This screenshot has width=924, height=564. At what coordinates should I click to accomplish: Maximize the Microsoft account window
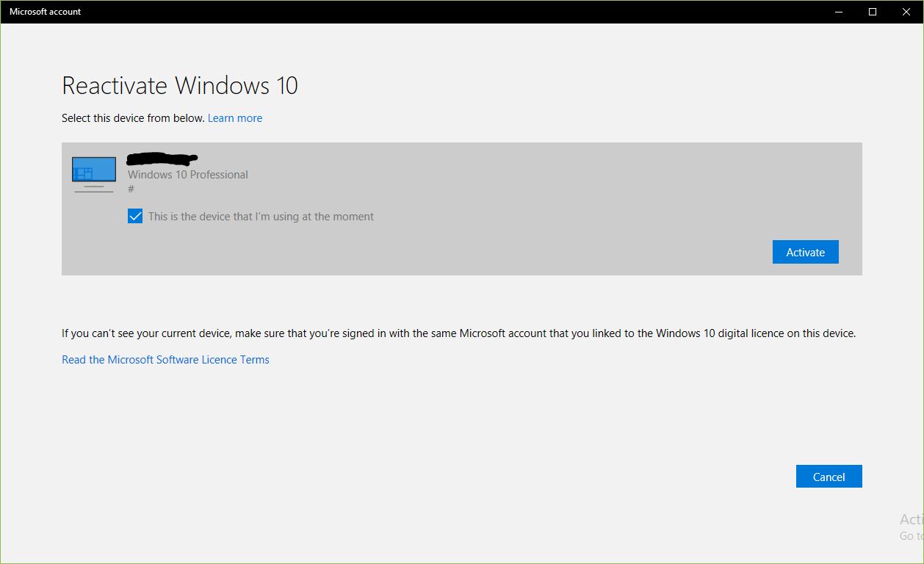[x=873, y=12]
